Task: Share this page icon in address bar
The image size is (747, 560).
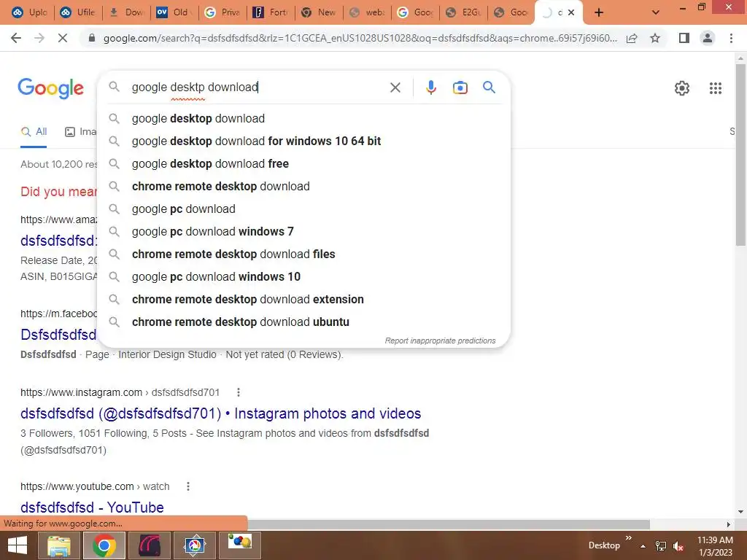Action: click(x=632, y=38)
